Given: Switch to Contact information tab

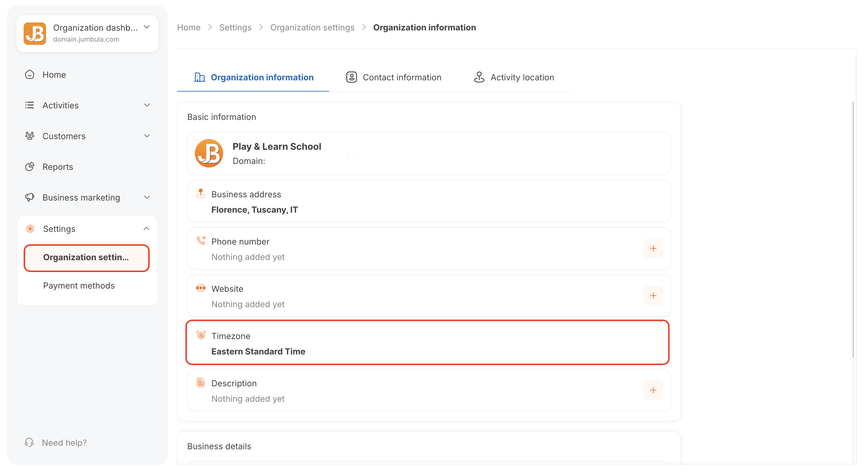Looking at the screenshot, I should pyautogui.click(x=393, y=77).
